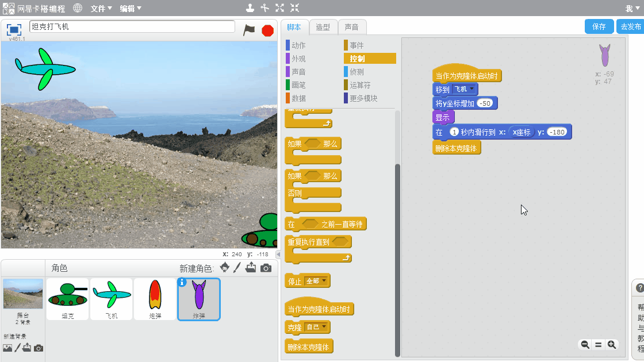Select the 控制 block category
Screen dimensions: 644x362
(370, 59)
